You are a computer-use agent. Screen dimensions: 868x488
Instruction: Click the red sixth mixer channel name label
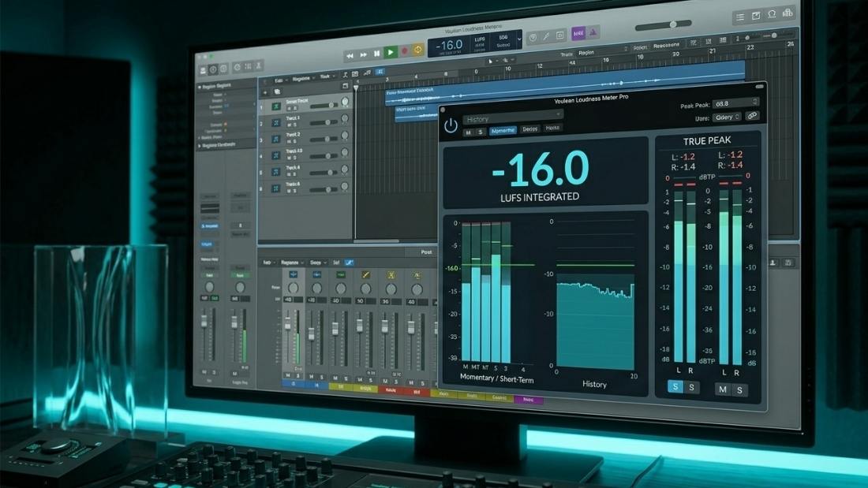(x=417, y=392)
